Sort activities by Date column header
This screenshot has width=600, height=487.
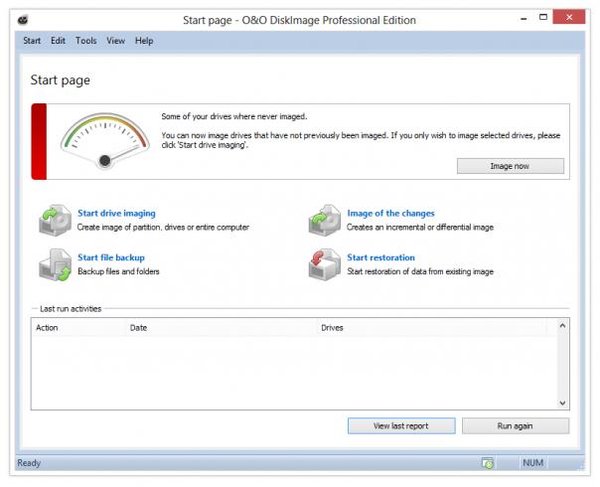pyautogui.click(x=220, y=327)
